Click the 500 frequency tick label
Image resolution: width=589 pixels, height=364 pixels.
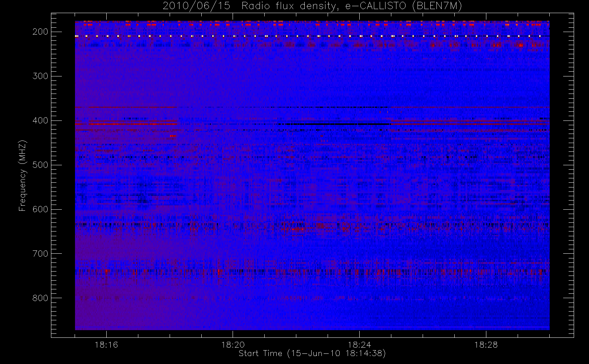pos(40,165)
